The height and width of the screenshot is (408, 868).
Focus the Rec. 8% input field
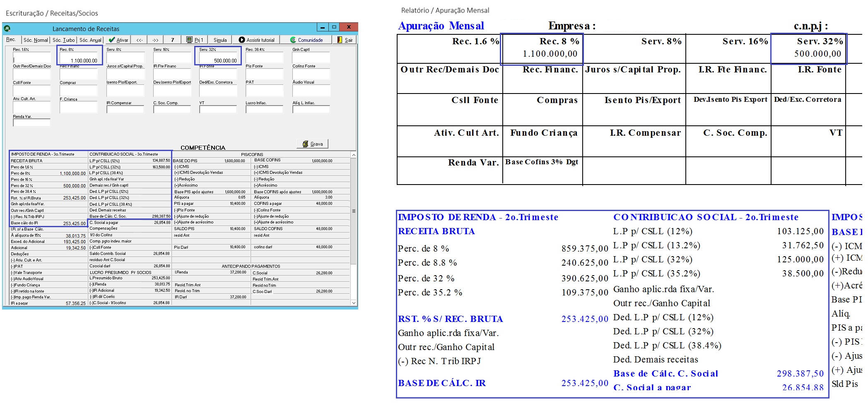(x=79, y=58)
